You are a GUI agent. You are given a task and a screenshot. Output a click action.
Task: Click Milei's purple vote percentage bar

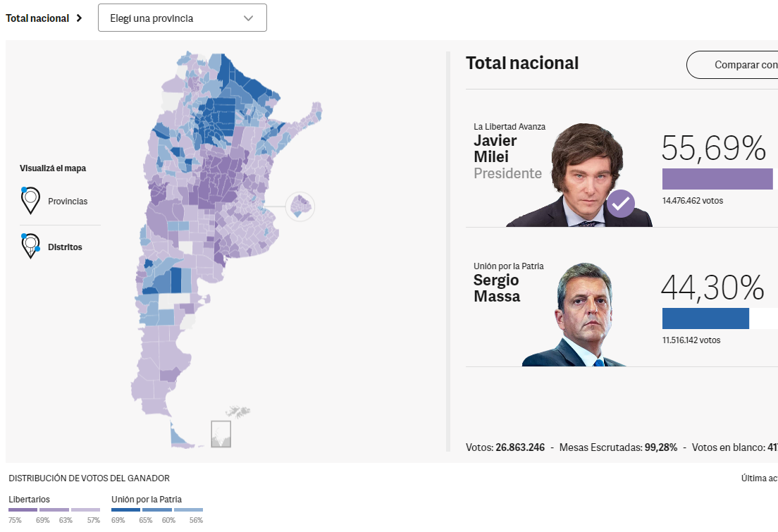[717, 178]
